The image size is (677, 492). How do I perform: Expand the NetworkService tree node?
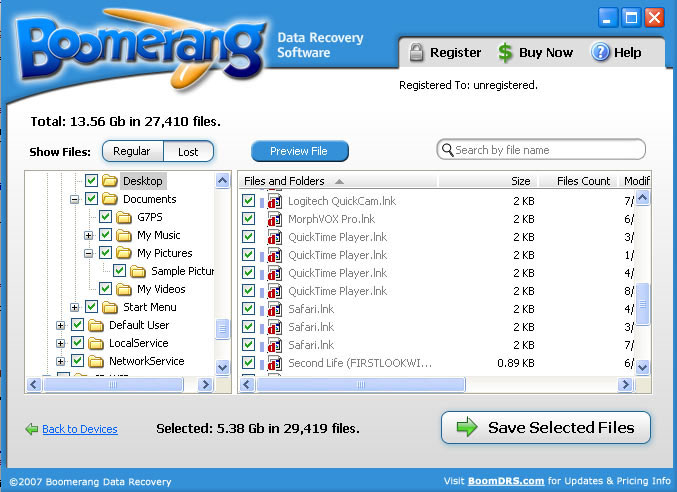point(60,361)
